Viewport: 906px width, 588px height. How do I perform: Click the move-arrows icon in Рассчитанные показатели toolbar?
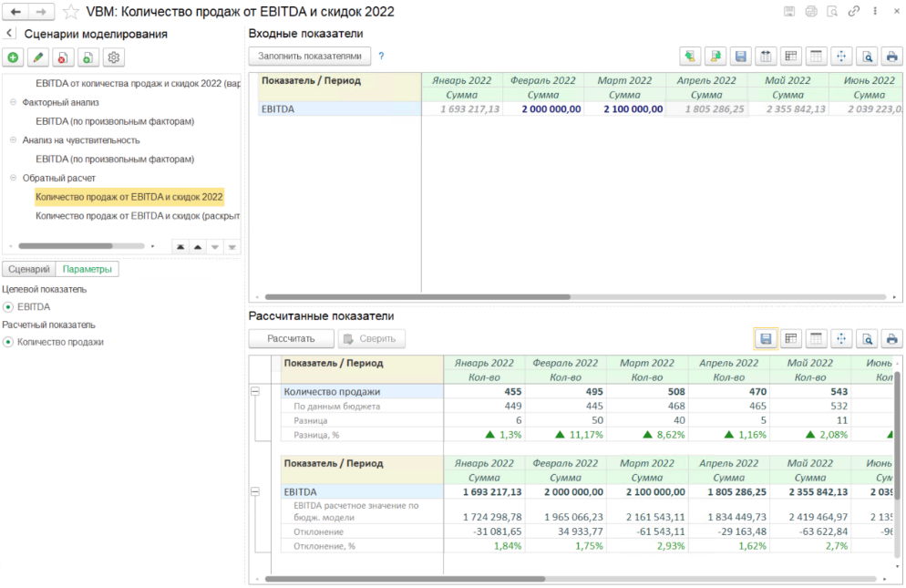[841, 339]
